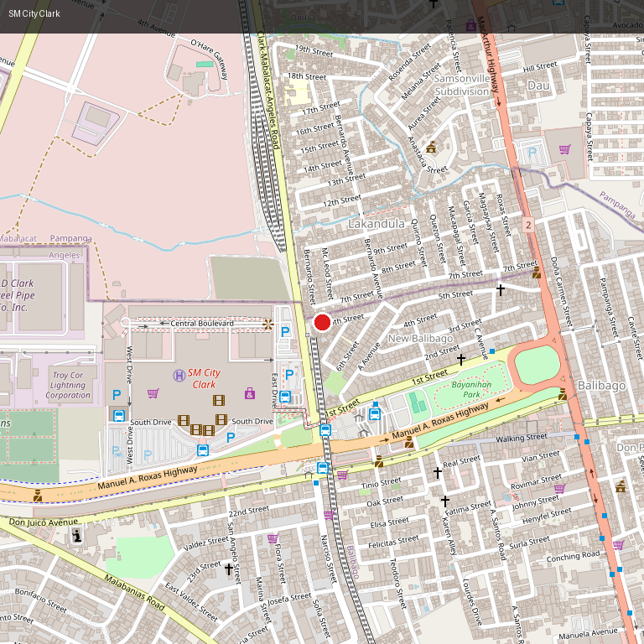Click the Mc Leod Street label
The width and height of the screenshot is (644, 644).
tap(327, 273)
